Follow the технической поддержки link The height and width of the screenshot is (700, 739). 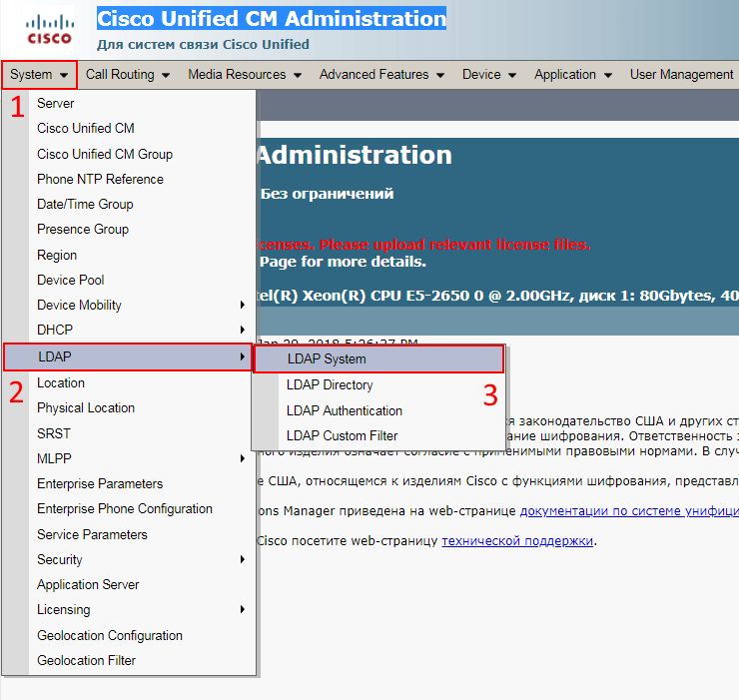click(x=517, y=541)
